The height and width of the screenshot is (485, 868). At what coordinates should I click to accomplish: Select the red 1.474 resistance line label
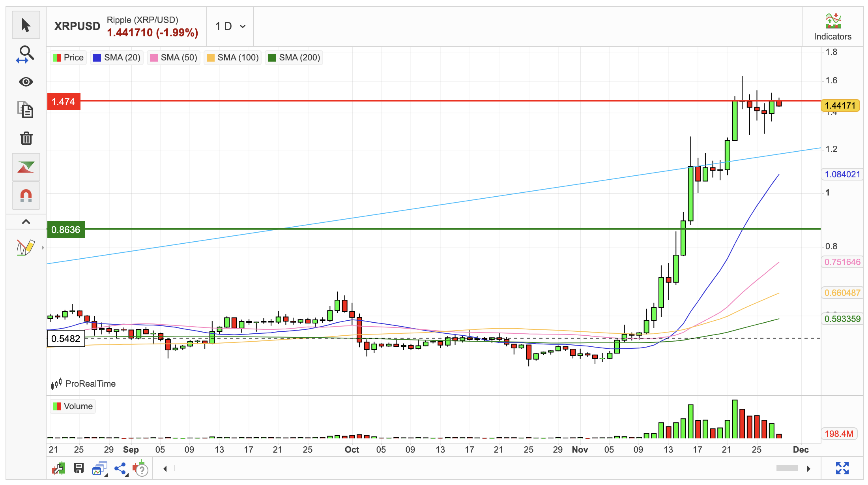[64, 102]
